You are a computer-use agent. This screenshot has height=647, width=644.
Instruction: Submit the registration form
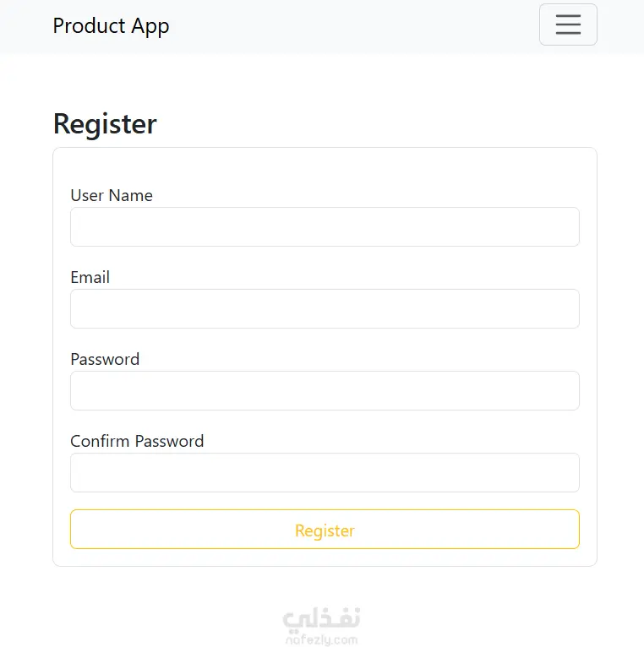[x=325, y=530]
